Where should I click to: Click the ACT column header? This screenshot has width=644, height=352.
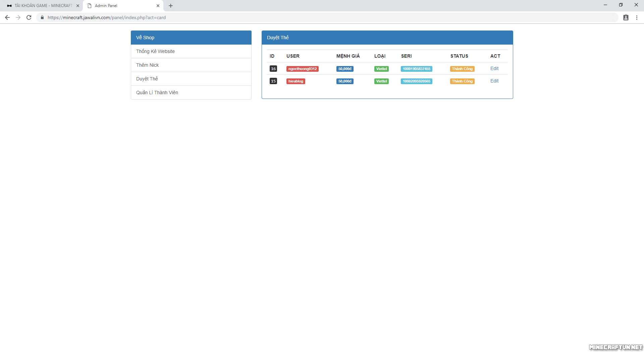pos(495,56)
